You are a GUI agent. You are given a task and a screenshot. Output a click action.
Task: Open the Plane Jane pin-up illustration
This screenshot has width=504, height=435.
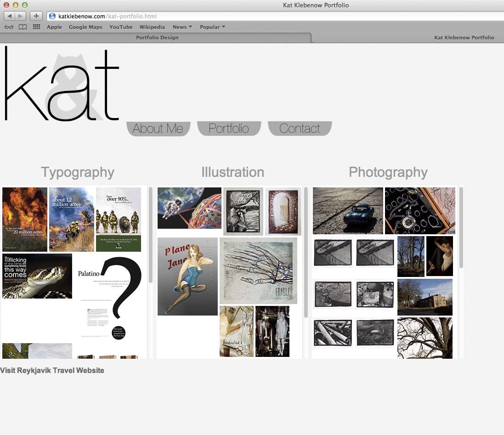187,277
